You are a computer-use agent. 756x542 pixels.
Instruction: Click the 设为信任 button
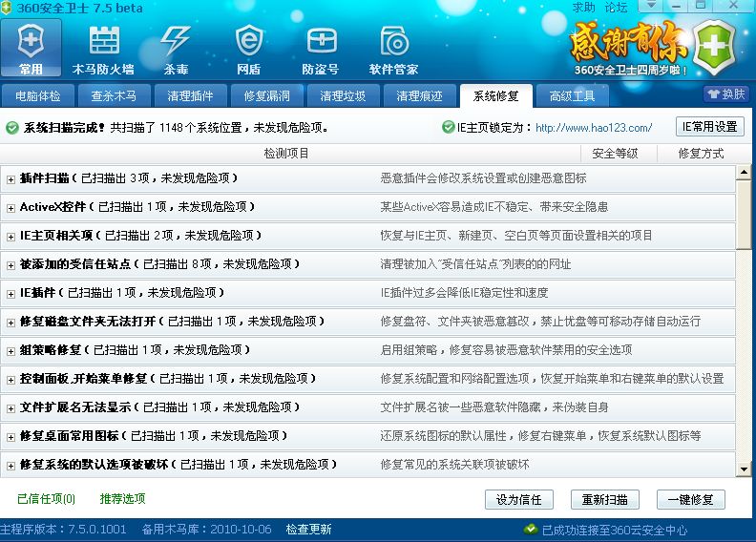point(518,500)
